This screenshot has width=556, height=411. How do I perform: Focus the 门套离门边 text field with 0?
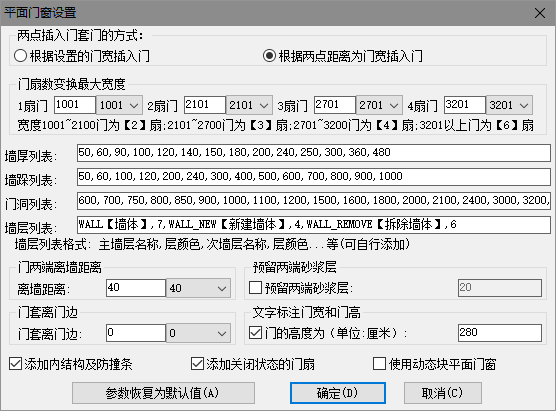pyautogui.click(x=136, y=333)
